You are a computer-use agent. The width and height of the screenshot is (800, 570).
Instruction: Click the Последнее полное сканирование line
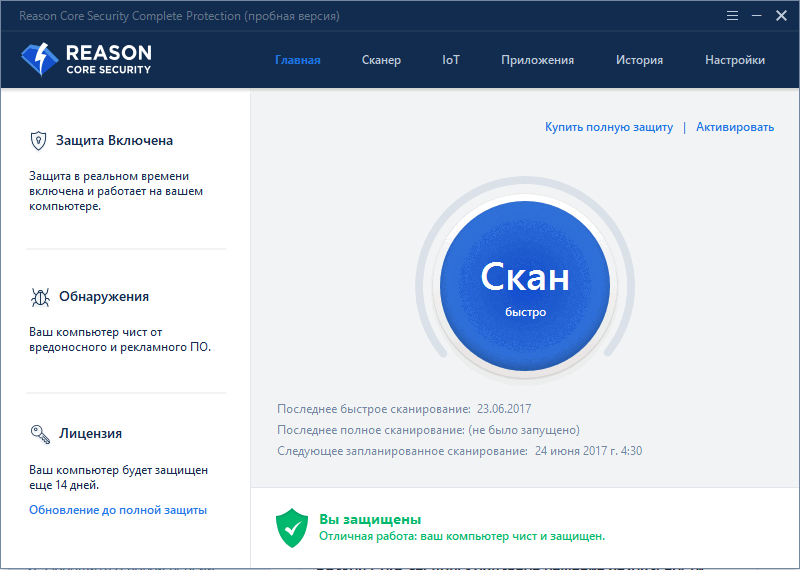pos(428,430)
